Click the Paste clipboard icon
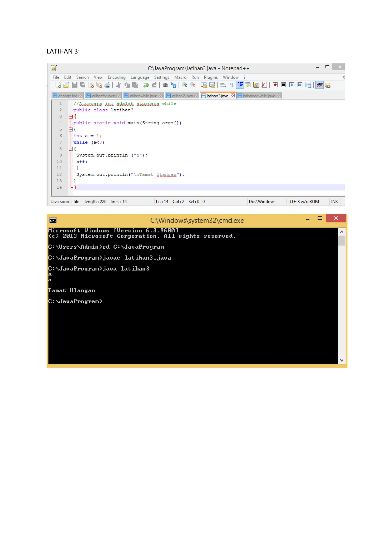392x555 pixels. 135,85
